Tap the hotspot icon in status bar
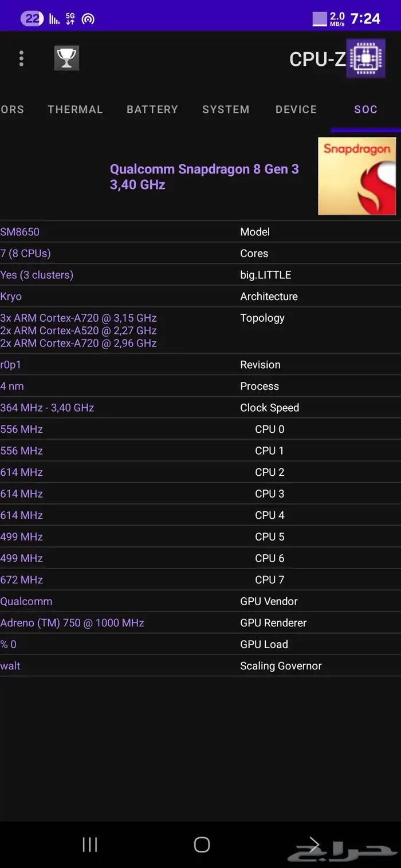Viewport: 401px width, 868px height. click(88, 19)
